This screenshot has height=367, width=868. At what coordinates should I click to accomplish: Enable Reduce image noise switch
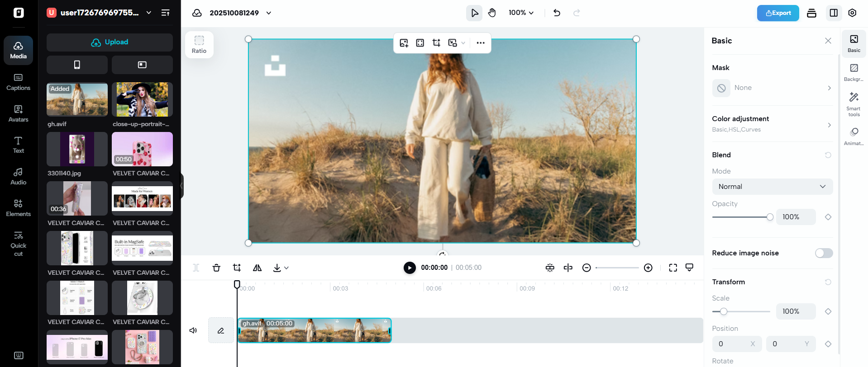coord(824,253)
